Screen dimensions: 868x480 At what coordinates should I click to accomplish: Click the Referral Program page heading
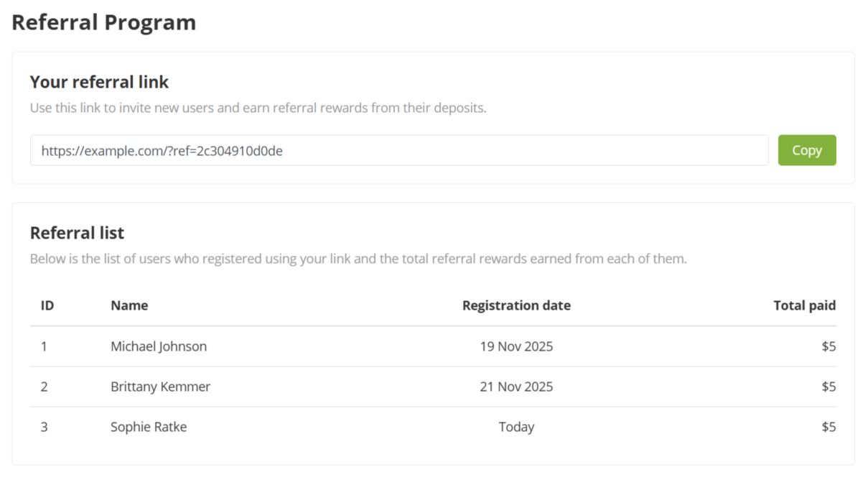coord(104,22)
